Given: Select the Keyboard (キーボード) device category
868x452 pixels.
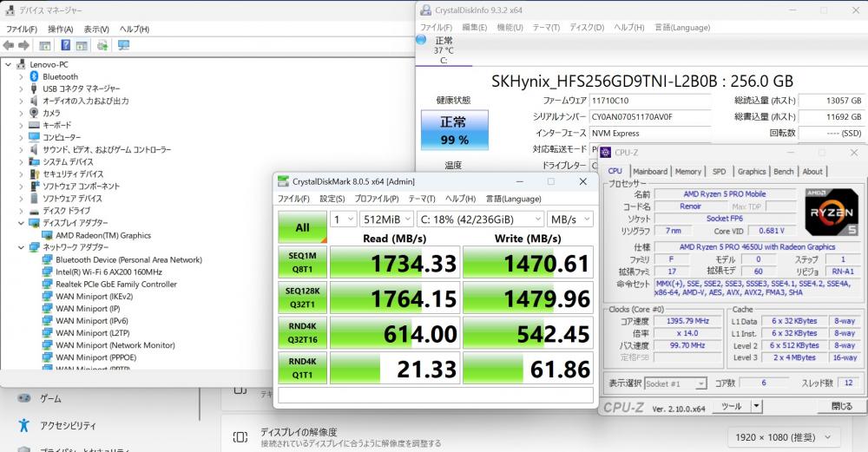Looking at the screenshot, I should coord(56,125).
